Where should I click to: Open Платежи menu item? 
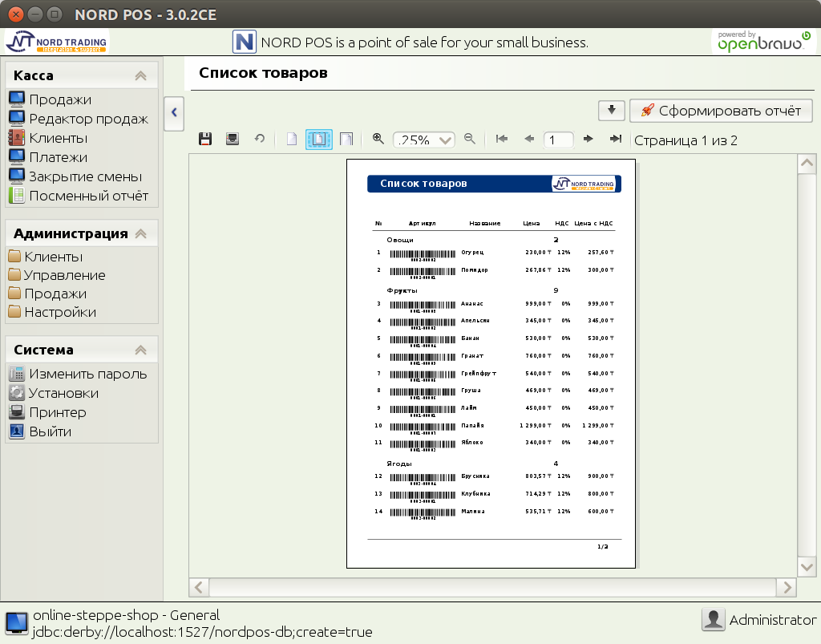58,158
